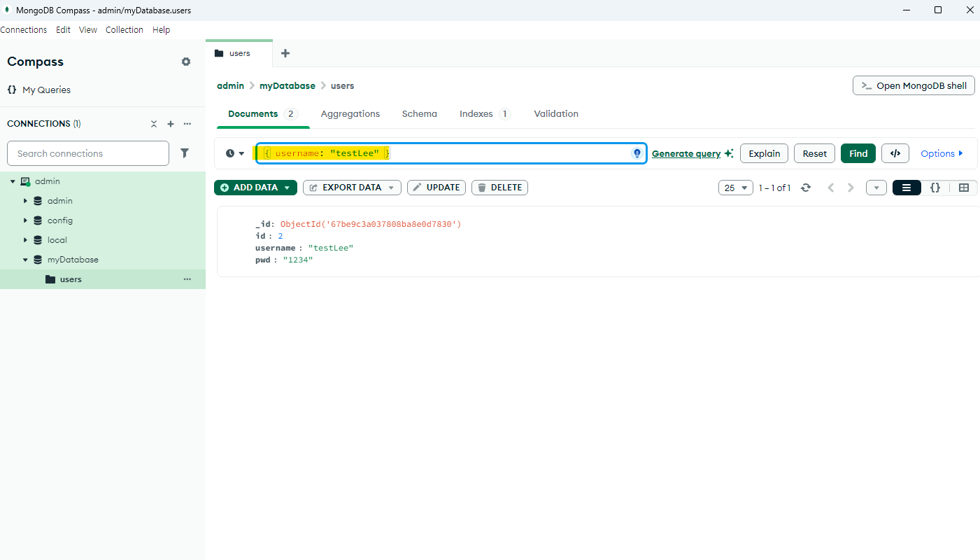Image resolution: width=980 pixels, height=560 pixels.
Task: Focus the Search connections field
Action: point(88,153)
